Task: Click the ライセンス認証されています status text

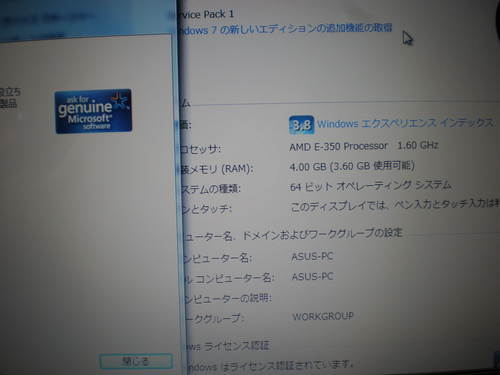Action: click(x=270, y=366)
